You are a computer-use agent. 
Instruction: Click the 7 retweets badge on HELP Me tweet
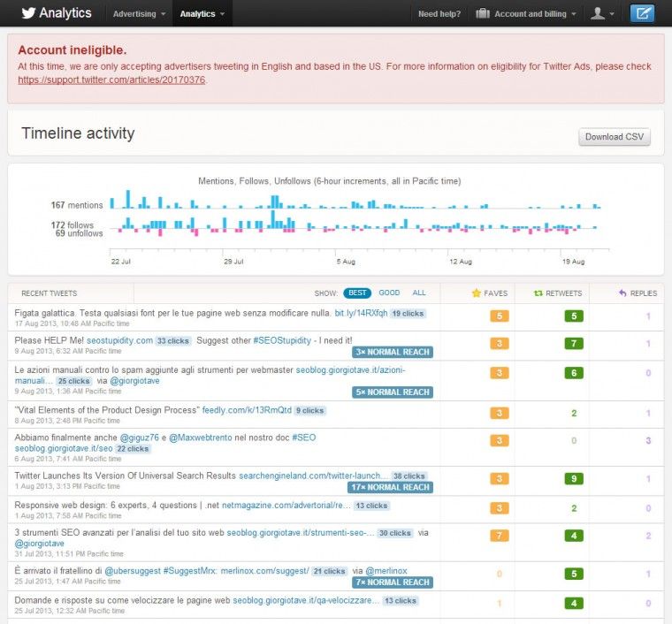click(x=574, y=343)
